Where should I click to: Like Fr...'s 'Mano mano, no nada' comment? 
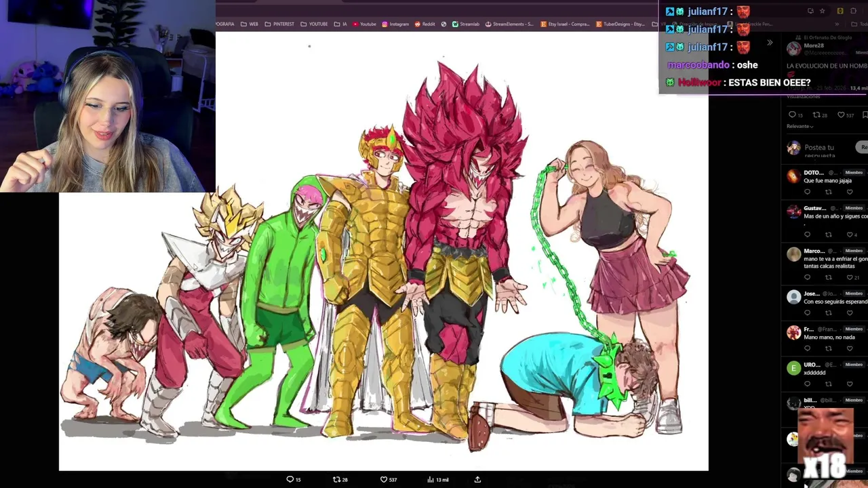pyautogui.click(x=850, y=348)
